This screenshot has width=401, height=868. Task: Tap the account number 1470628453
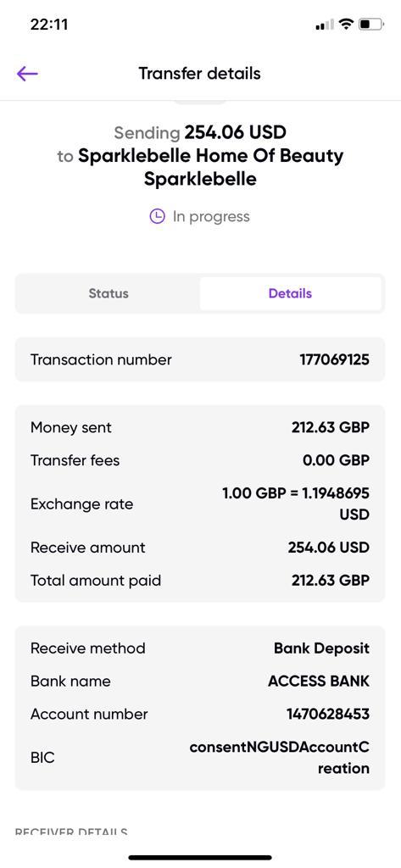(328, 714)
